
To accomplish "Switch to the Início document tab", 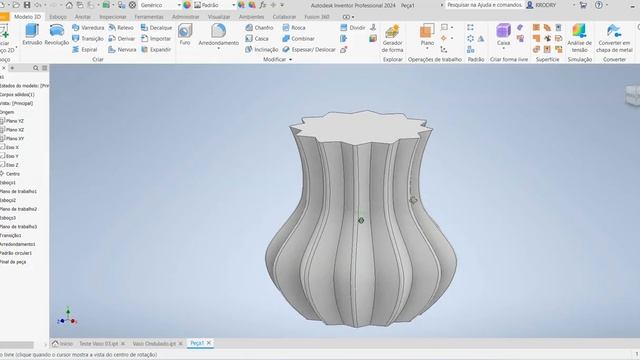I will [62, 344].
